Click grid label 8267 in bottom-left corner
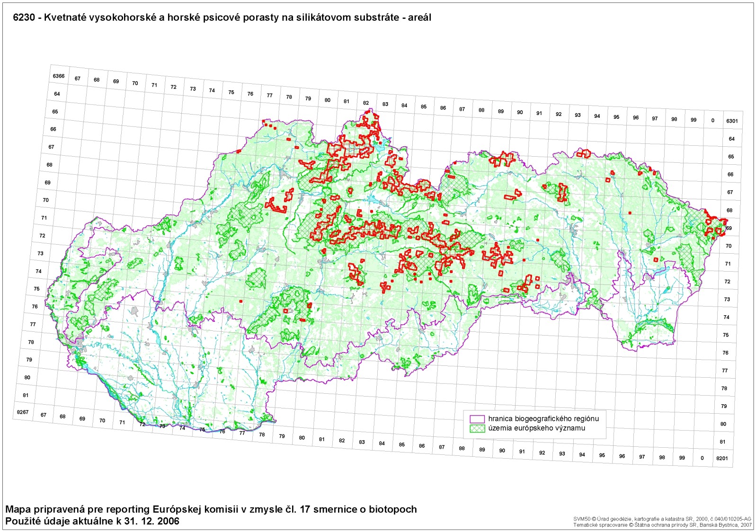 click(23, 412)
